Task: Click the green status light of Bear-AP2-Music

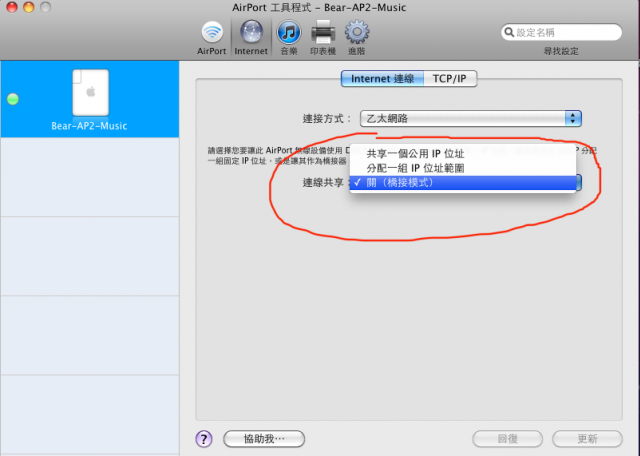Action: 13,99
